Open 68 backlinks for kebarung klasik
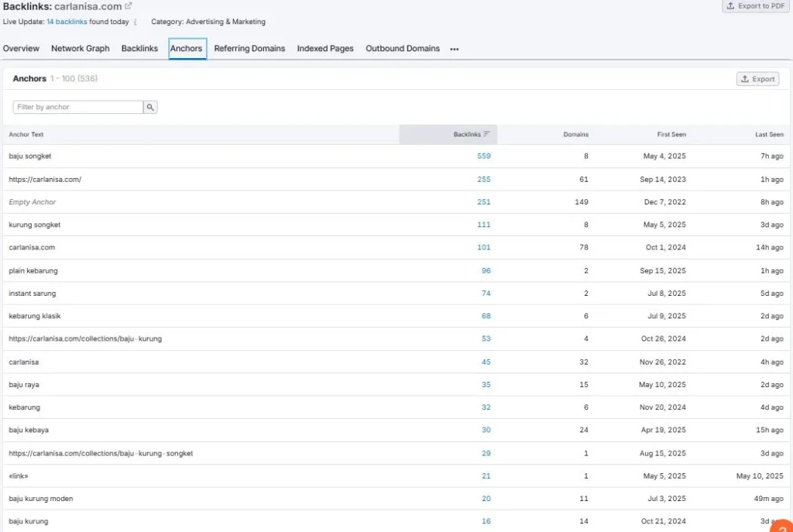Image resolution: width=793 pixels, height=532 pixels. click(486, 316)
